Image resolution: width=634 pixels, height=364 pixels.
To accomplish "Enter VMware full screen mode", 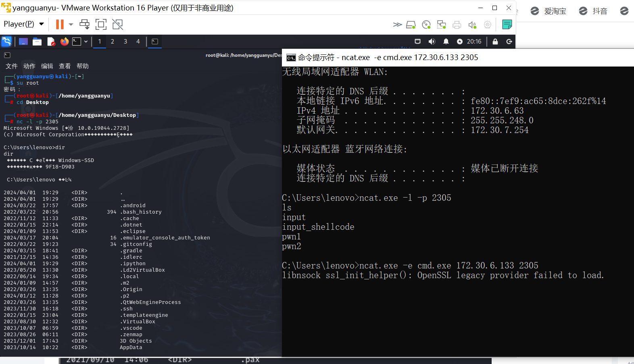I will [101, 25].
